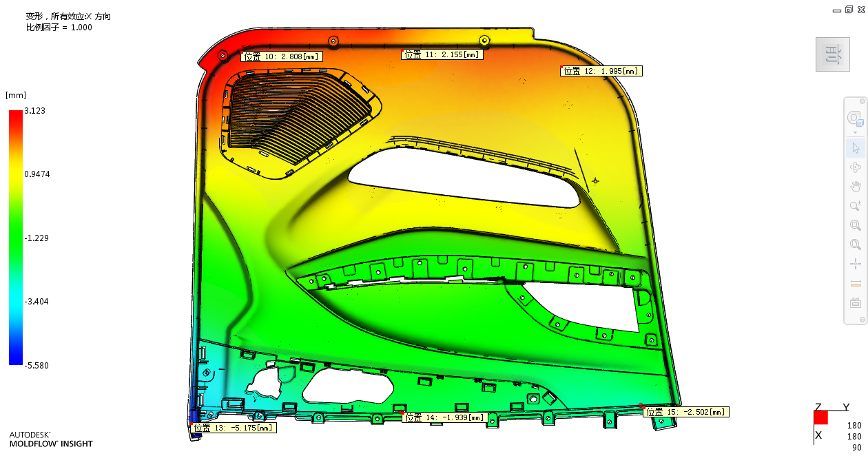Click the 位置 10: 2.808[mm] label
Image resolution: width=868 pixels, height=456 pixels.
pos(282,56)
